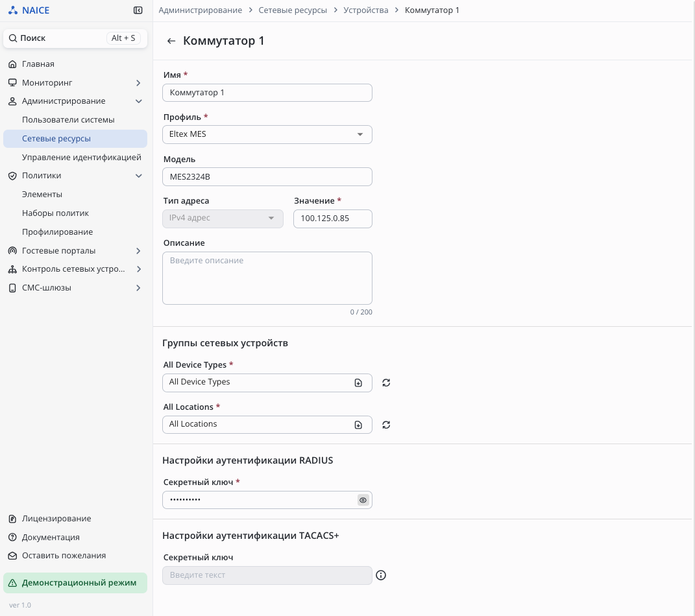This screenshot has width=695, height=616.
Task: Reset All Device Types with refresh icon
Action: tap(386, 383)
